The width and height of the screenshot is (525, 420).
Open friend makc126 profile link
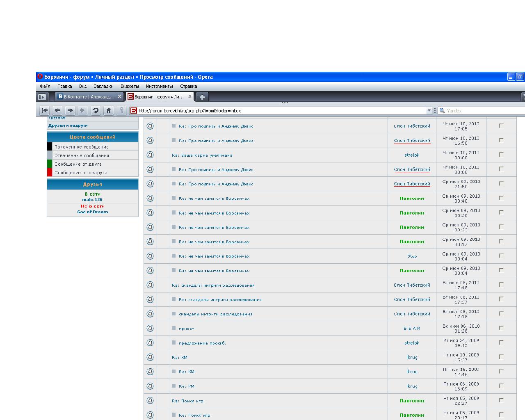(x=92, y=200)
